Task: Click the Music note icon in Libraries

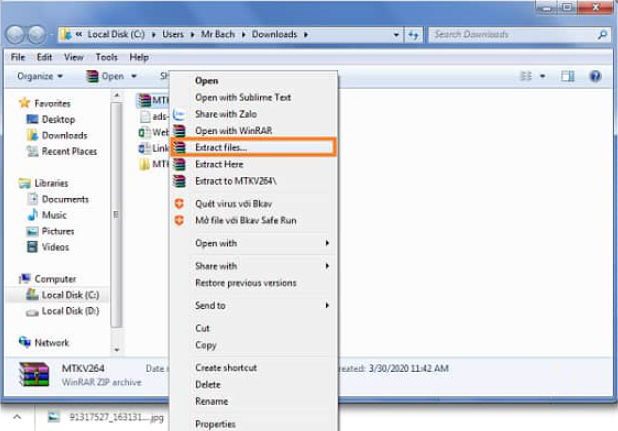Action: (x=32, y=215)
